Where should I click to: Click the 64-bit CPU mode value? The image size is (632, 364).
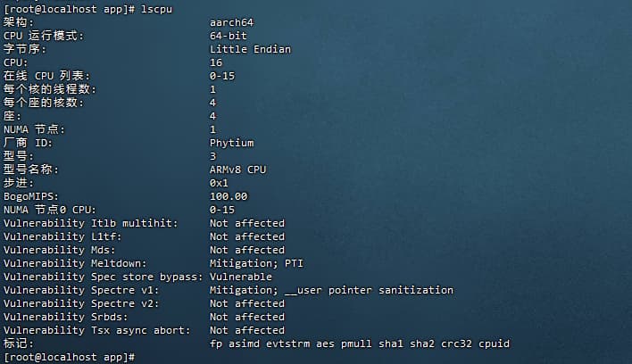pos(228,36)
